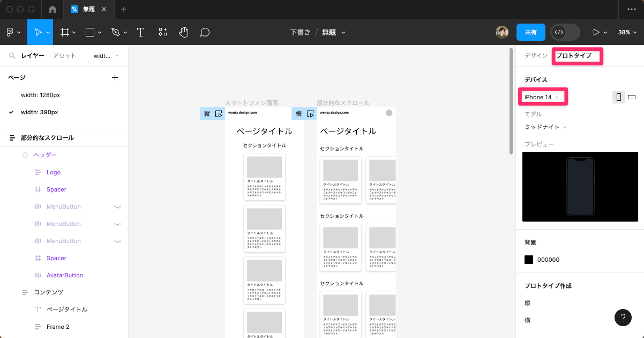
Task: Click the ページタイトル text layer icon
Action: tap(38, 310)
